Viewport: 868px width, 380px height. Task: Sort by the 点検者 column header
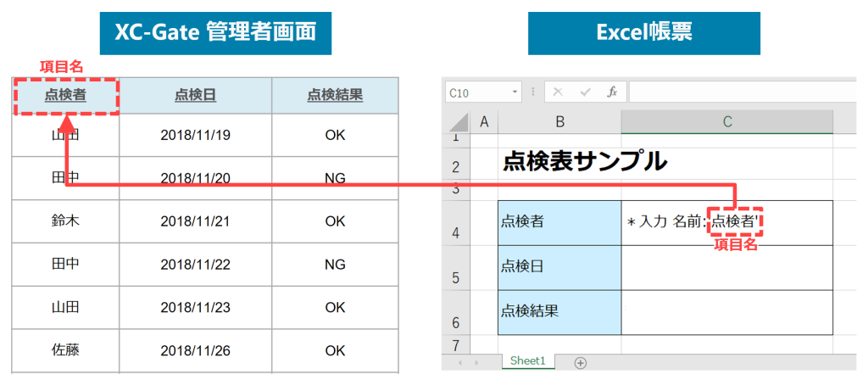click(x=65, y=96)
